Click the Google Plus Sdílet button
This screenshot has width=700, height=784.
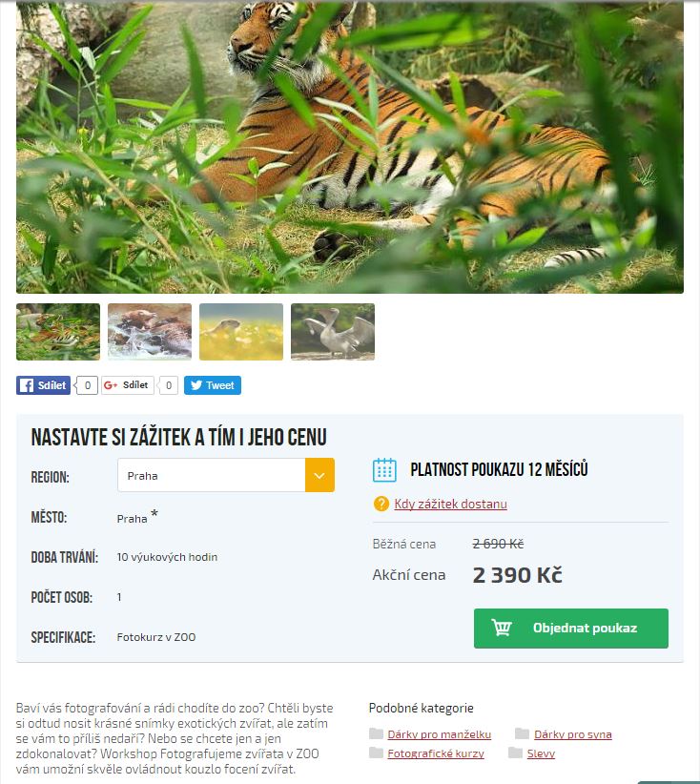click(x=127, y=385)
